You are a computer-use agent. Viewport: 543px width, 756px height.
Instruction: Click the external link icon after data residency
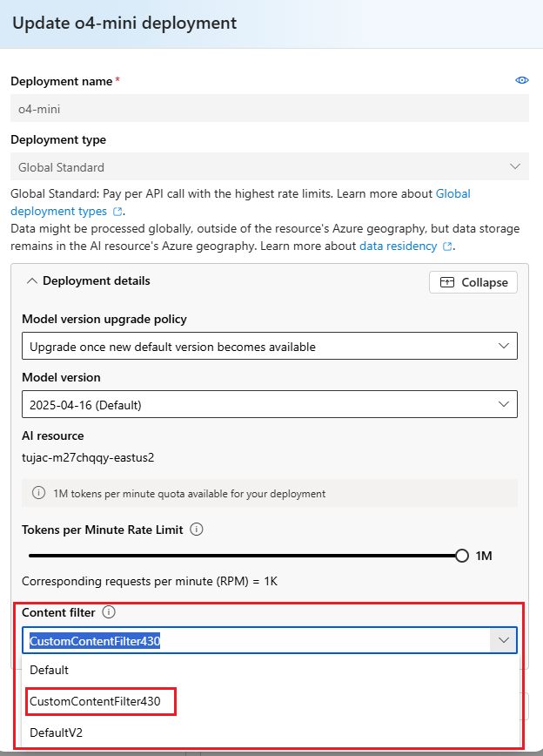click(447, 246)
